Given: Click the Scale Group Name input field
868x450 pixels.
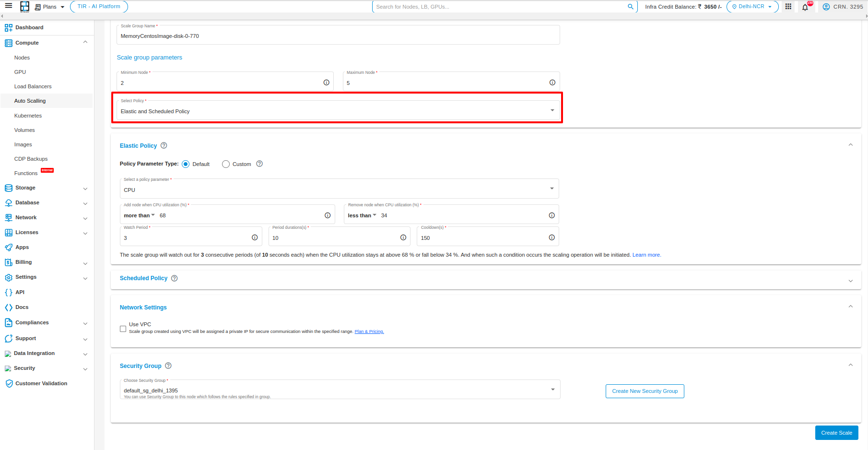Looking at the screenshot, I should click(x=338, y=35).
